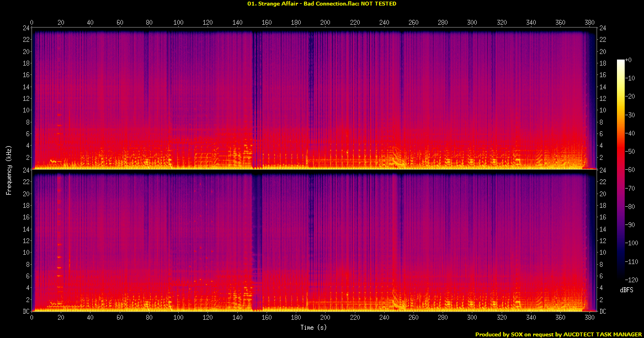Click the '-90' value on dBFS scale
Screen dimensions: 644x338
point(630,225)
